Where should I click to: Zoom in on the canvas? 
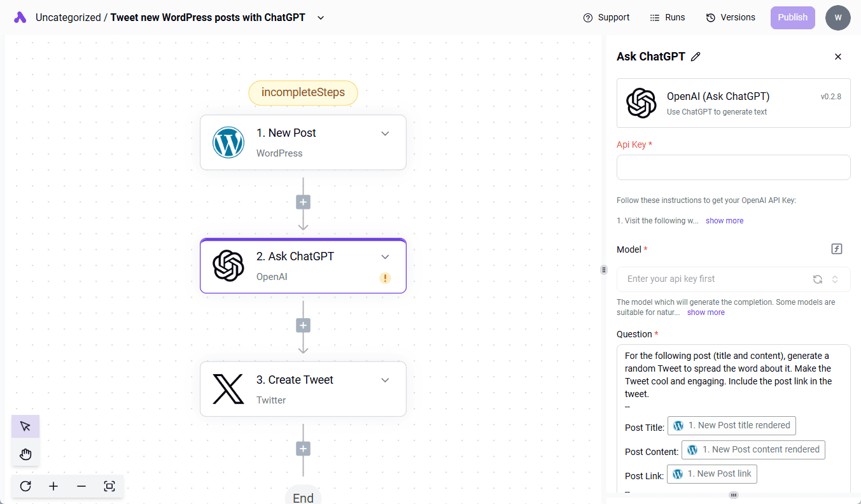(x=53, y=486)
